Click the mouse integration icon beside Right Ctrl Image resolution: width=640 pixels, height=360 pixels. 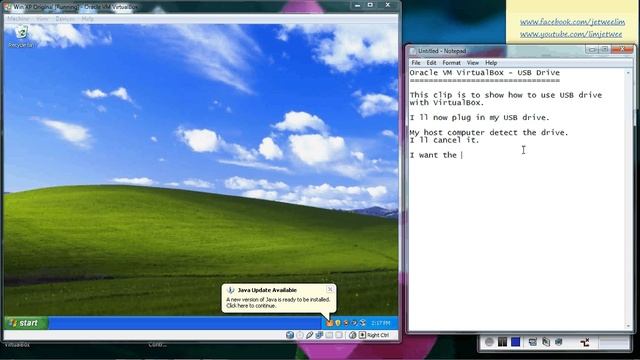353,335
